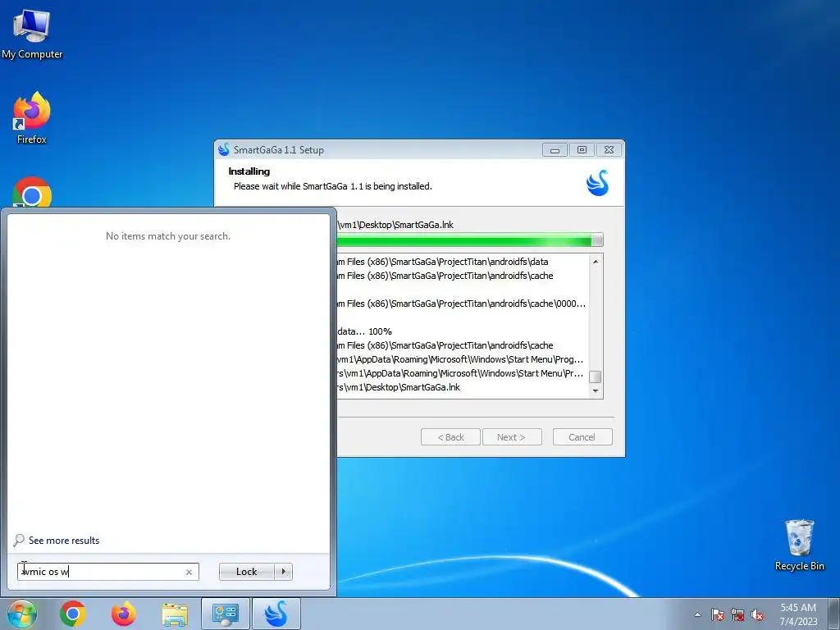Maximize the SmartGaGa Setup window
840x630 pixels.
[582, 150]
